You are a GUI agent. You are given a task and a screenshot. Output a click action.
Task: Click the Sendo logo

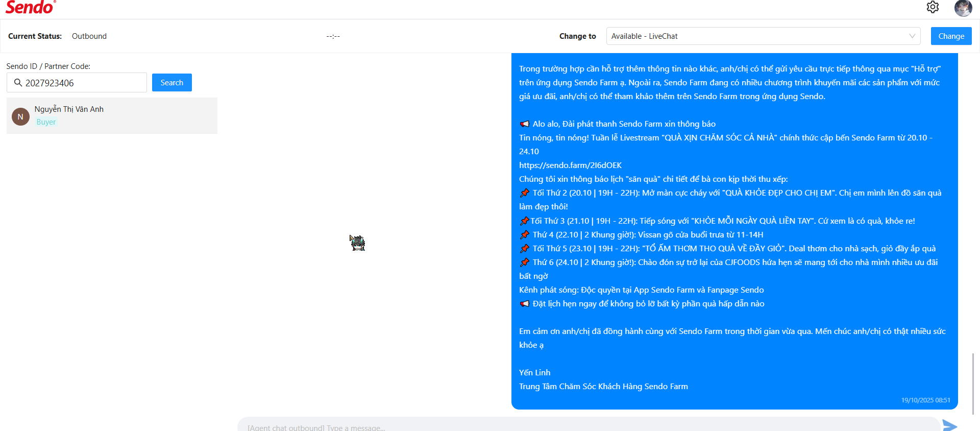(30, 7)
